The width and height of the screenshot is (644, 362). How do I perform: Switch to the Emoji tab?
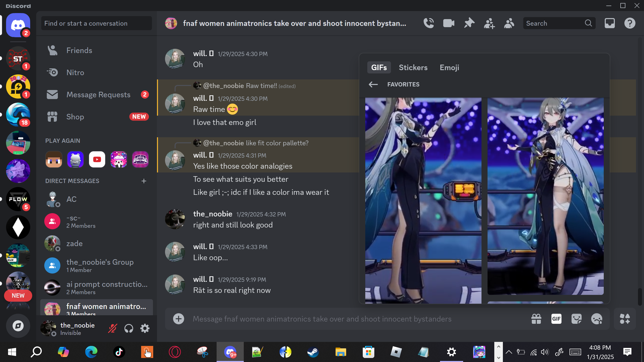coord(449,67)
